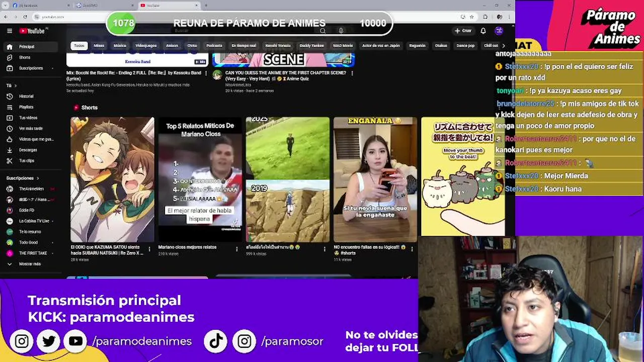The image size is (644, 362).
Task: Click the YouTube search magnifier icon
Action: pos(323,31)
